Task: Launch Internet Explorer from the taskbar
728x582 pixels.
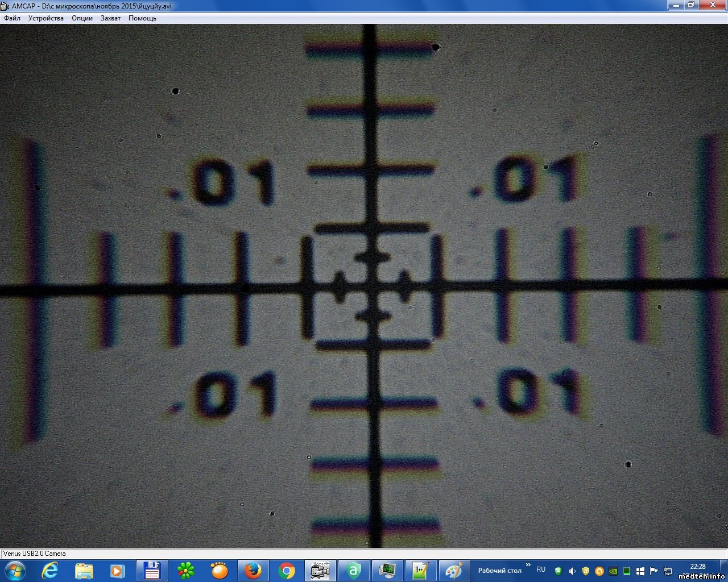Action: pos(50,570)
